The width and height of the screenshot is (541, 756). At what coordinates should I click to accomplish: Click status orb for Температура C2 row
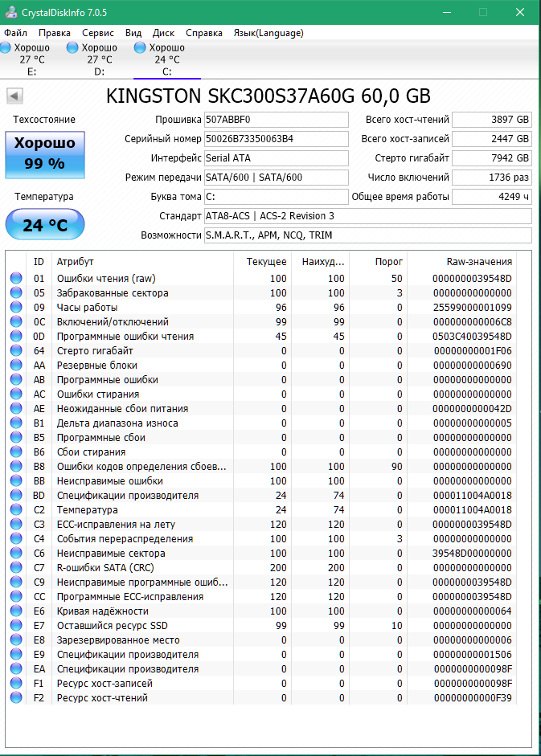tap(16, 509)
